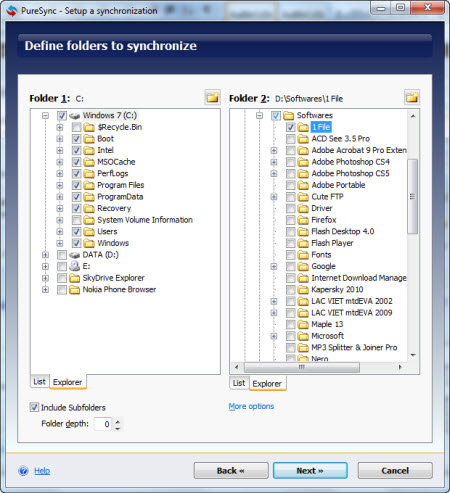Switch to the List tab under Folder 2
This screenshot has height=493, width=450.
click(x=239, y=383)
